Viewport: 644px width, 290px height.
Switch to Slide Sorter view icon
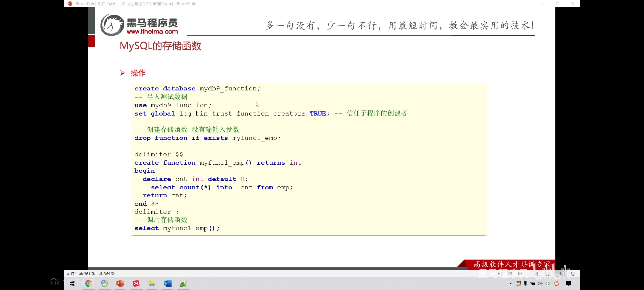tap(547, 274)
